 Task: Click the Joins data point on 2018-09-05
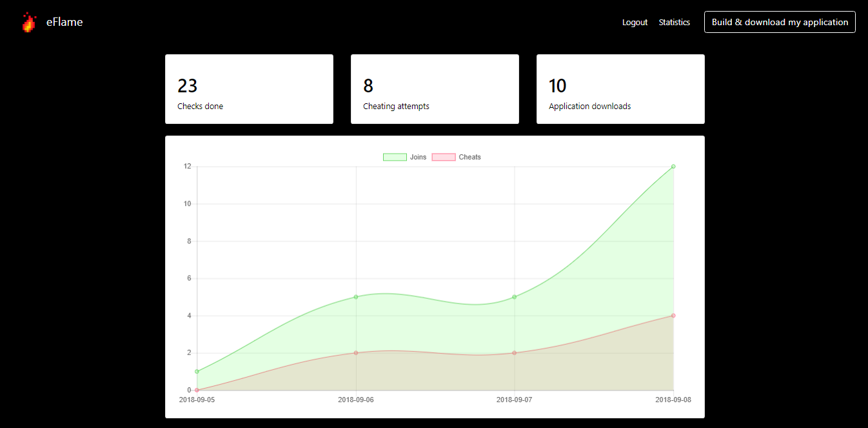coord(197,371)
